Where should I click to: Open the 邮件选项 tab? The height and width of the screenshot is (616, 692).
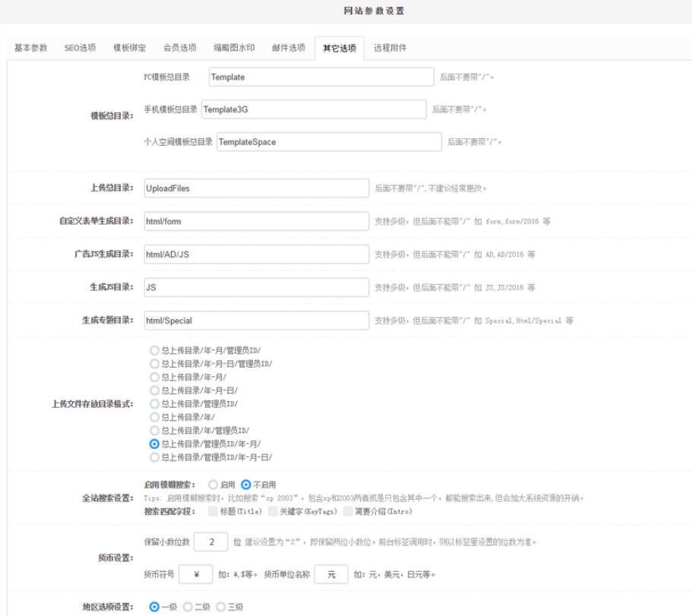(288, 48)
